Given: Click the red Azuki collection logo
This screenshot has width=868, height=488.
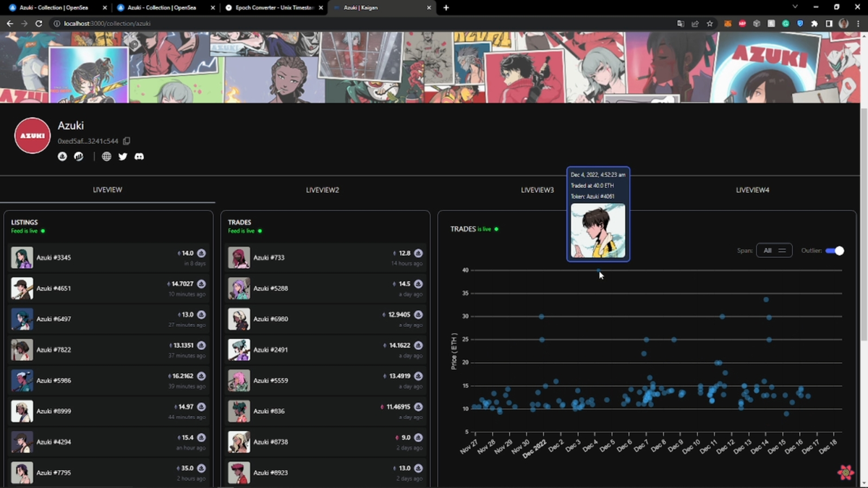Looking at the screenshot, I should click(33, 135).
